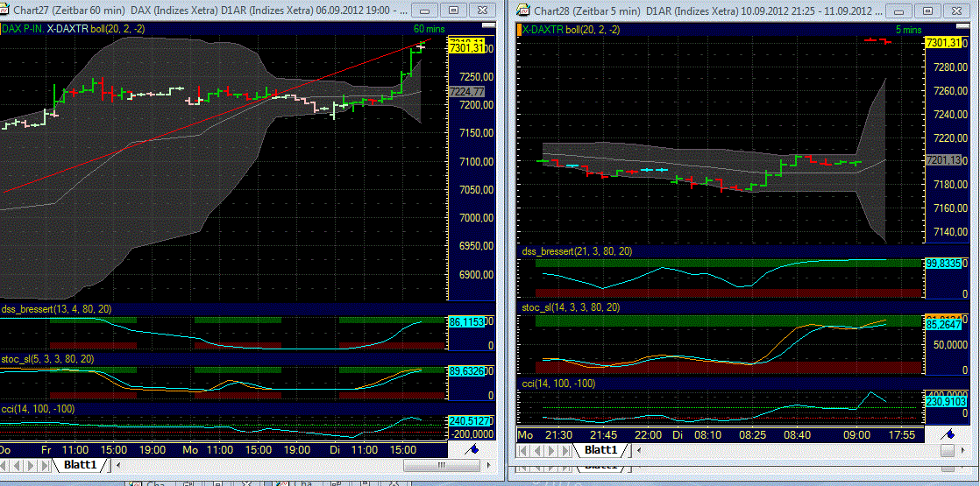Click boll(20, 2, -2) label in Chart27
Image resolution: width=980 pixels, height=486 pixels.
(x=117, y=29)
